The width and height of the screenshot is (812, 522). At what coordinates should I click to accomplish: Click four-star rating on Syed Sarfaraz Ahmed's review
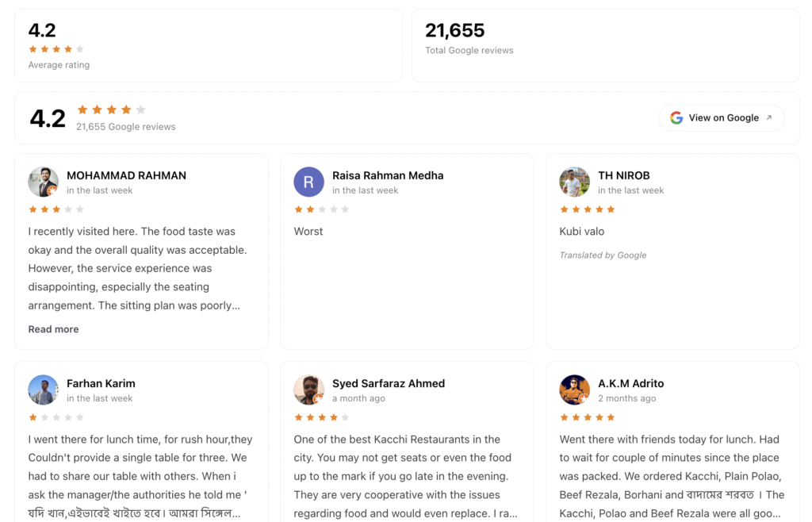click(322, 417)
